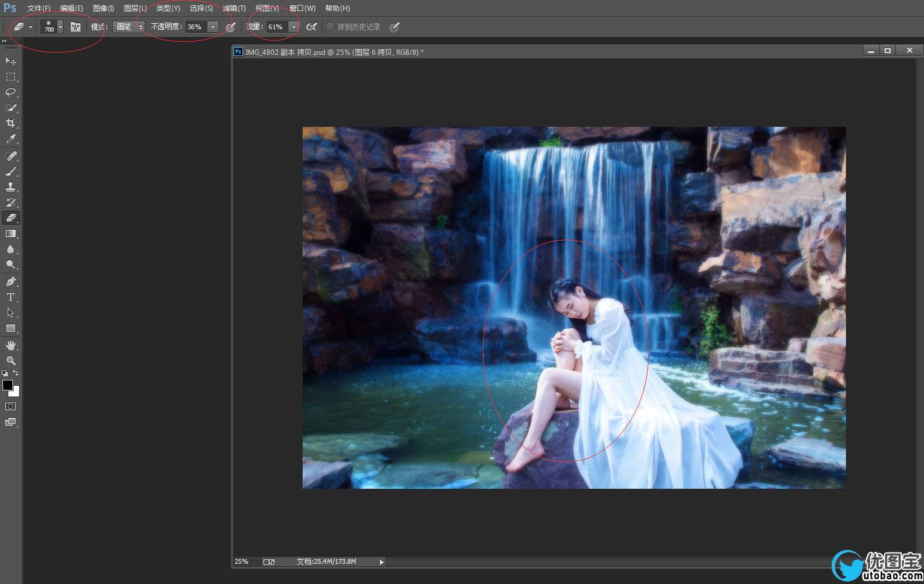Click the document size info 文档:25.4M/173.8M
This screenshot has height=584, width=924.
click(x=326, y=561)
